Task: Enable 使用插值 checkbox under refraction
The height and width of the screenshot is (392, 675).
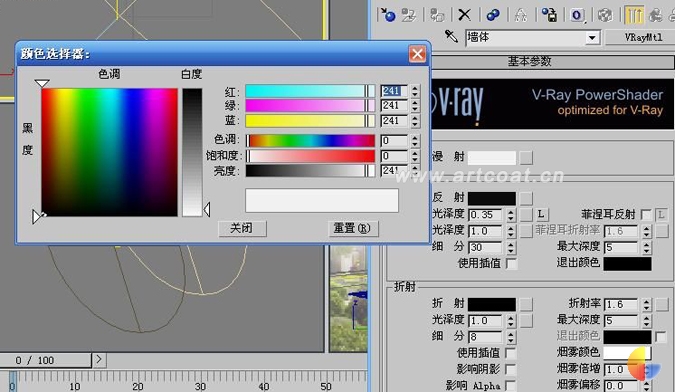Action: [511, 353]
